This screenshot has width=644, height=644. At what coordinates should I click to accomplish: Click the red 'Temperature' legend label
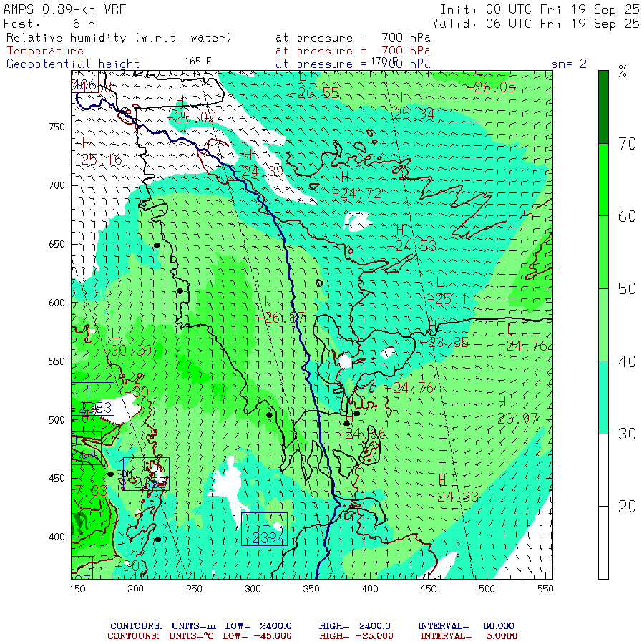(x=45, y=51)
